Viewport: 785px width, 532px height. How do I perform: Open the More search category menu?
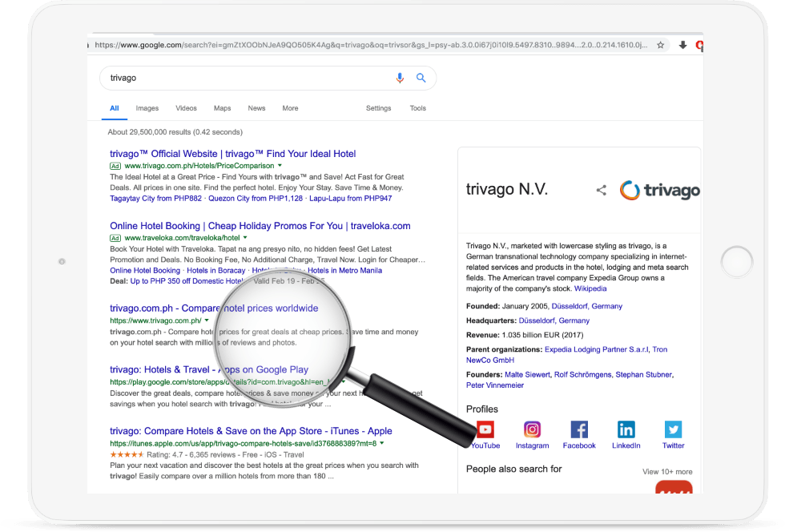(x=290, y=108)
